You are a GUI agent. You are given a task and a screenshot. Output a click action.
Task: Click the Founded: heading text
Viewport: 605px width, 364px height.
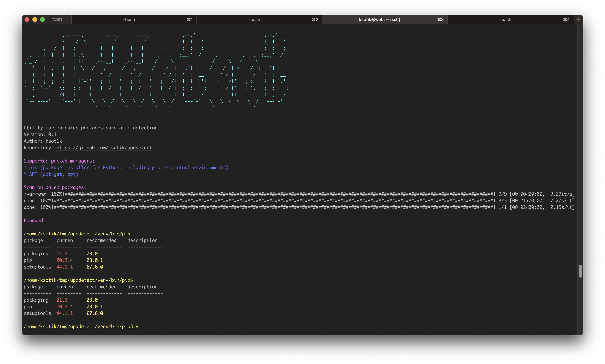pos(34,221)
